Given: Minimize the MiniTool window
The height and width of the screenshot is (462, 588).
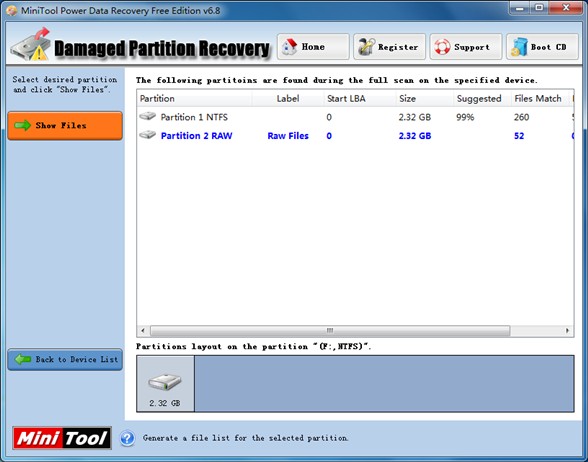Looking at the screenshot, I should (519, 8).
